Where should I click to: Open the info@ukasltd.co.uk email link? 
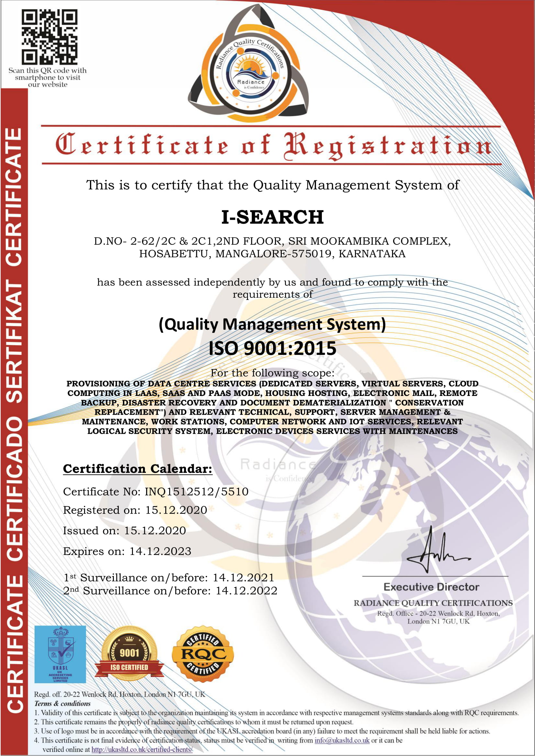tap(342, 740)
